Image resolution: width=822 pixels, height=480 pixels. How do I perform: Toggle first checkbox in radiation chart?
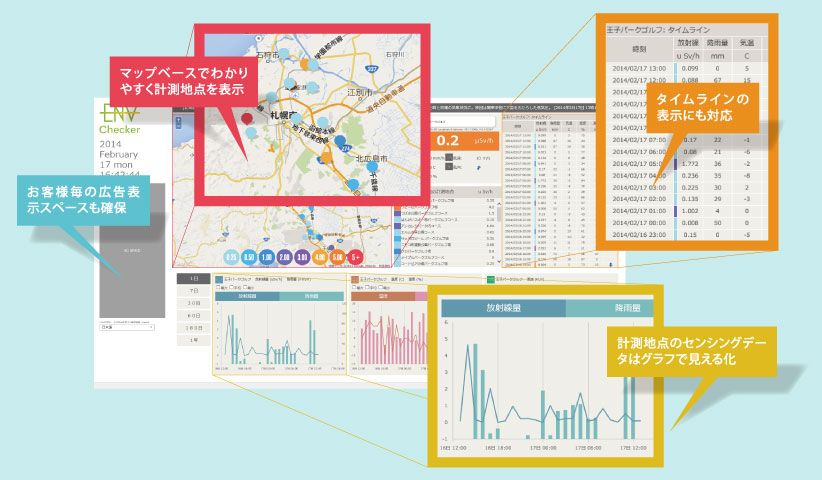click(219, 288)
